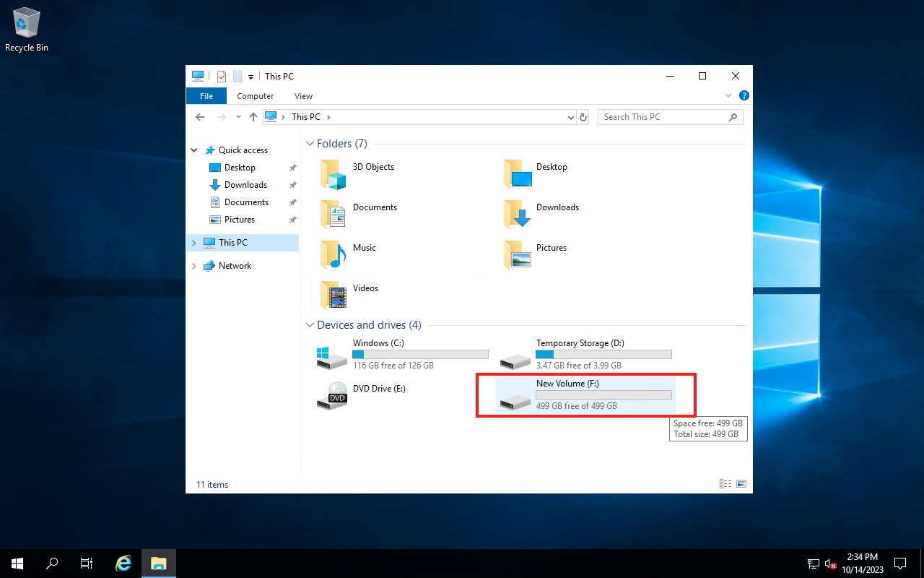Launch Internet Explorer from the taskbar
The width and height of the screenshot is (924, 578).
click(123, 564)
